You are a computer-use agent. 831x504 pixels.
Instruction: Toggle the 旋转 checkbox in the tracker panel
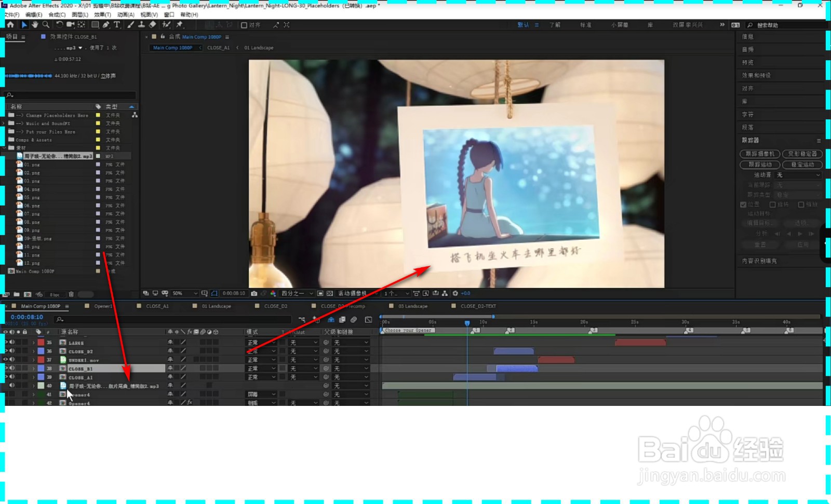pos(772,205)
